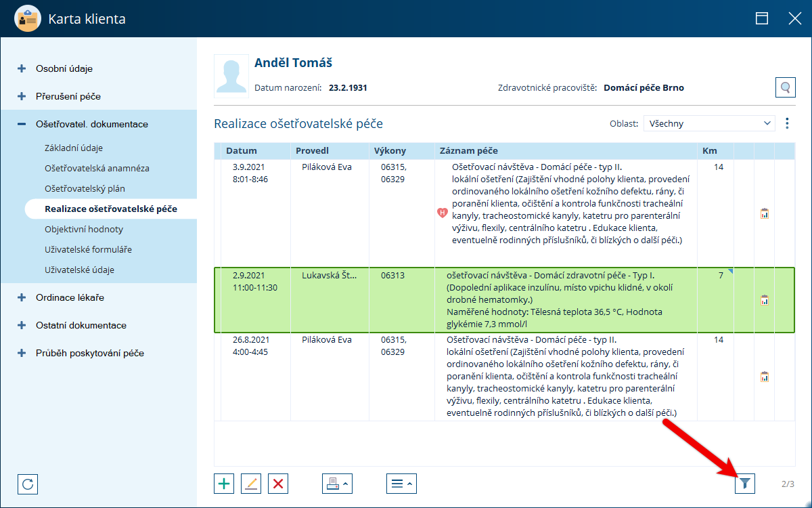812x508 pixels.
Task: Click Domácí péče Brno workplace text
Action: [x=644, y=88]
